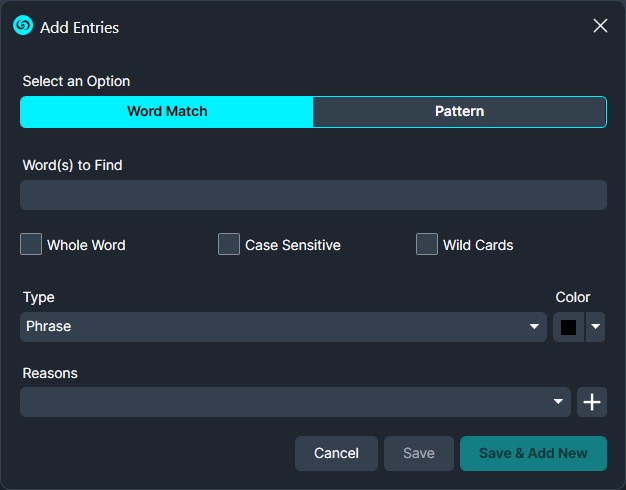Close the Add Entries dialog
Screen dimensions: 626x490
tap(600, 26)
